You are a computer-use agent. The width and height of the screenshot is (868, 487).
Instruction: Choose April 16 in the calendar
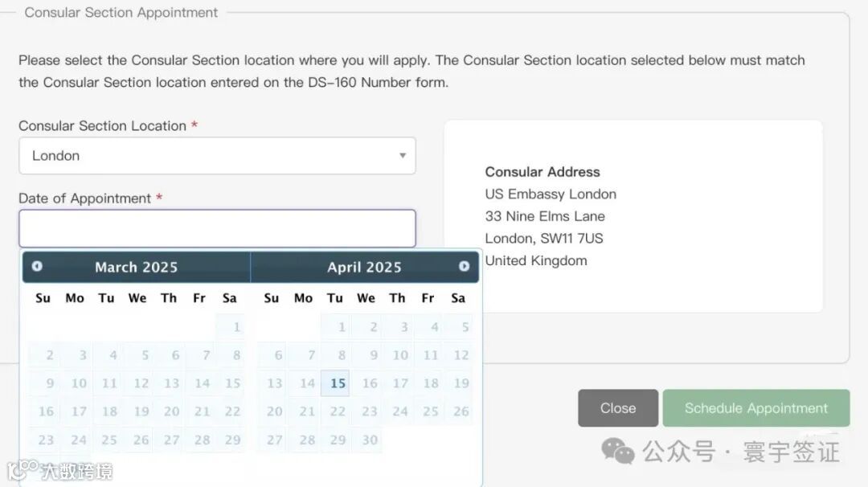369,383
